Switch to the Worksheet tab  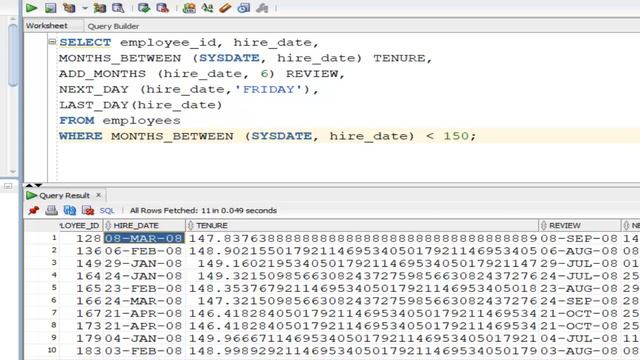(x=47, y=26)
